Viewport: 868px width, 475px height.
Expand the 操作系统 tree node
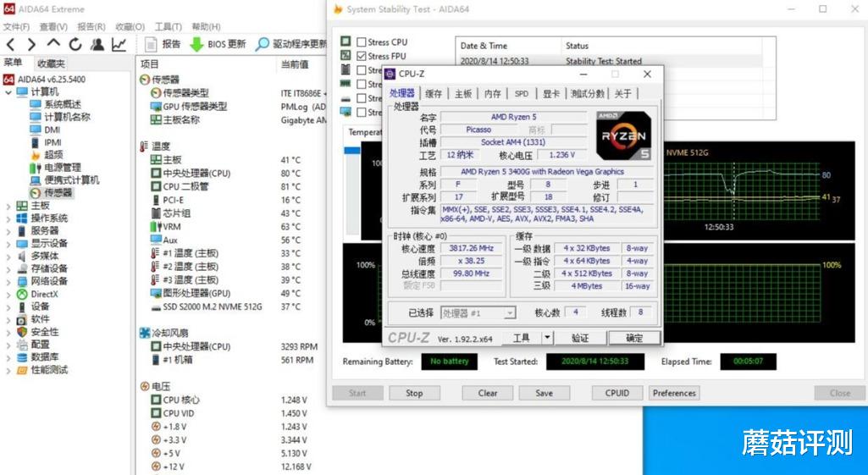[x=8, y=218]
